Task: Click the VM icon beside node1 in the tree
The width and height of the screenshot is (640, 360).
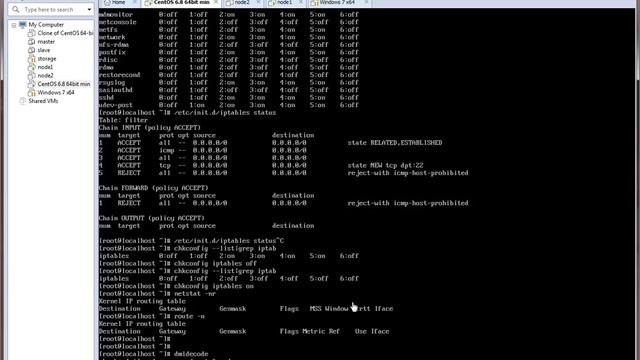Action: click(31, 67)
